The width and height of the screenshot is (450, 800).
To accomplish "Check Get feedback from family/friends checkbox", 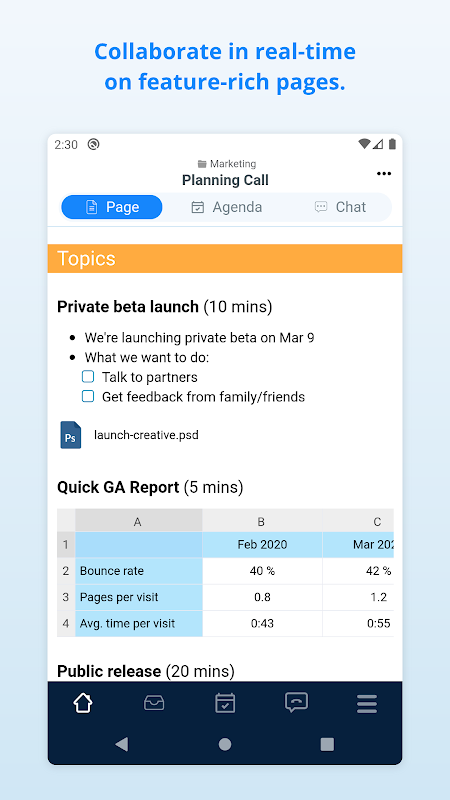I will pyautogui.click(x=88, y=396).
